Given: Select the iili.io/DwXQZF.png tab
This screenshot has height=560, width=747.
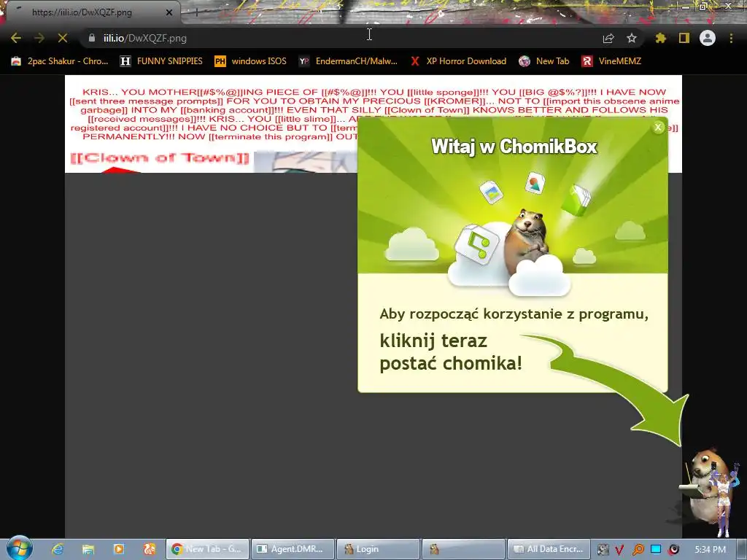Looking at the screenshot, I should click(x=90, y=12).
